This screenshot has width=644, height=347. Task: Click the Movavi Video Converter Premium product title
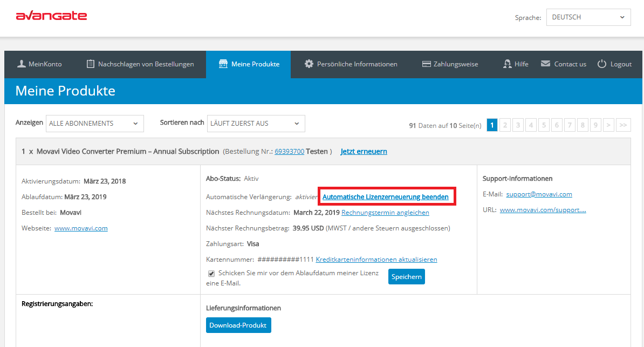[128, 151]
